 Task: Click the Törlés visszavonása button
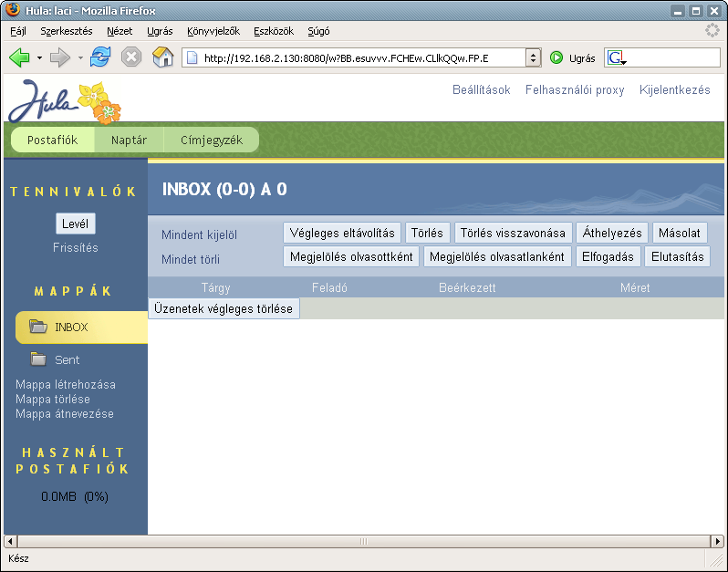point(513,233)
